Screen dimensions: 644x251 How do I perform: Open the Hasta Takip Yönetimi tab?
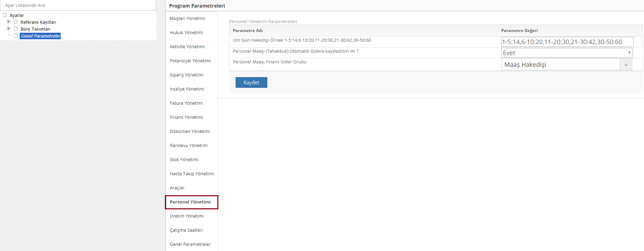[x=192, y=174]
